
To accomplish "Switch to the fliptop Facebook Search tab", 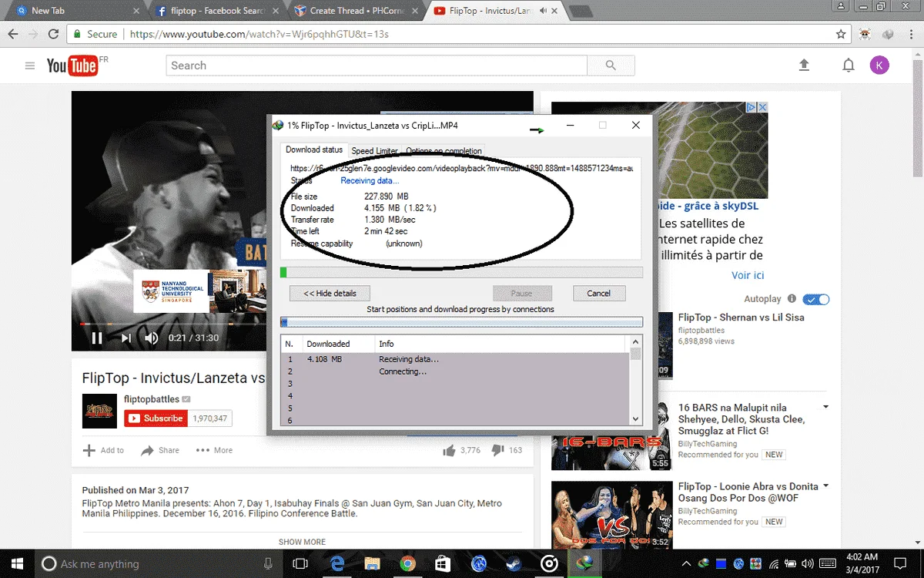I will 218,11.
